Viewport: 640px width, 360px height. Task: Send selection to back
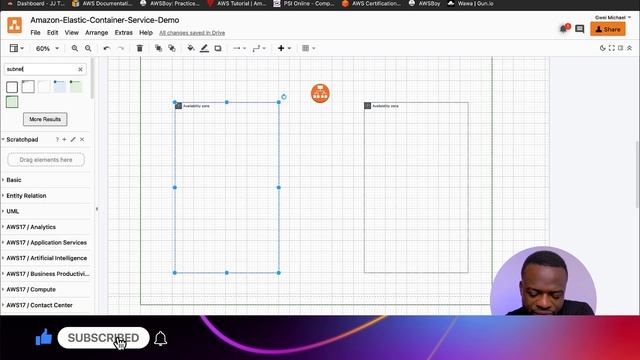[x=172, y=48]
